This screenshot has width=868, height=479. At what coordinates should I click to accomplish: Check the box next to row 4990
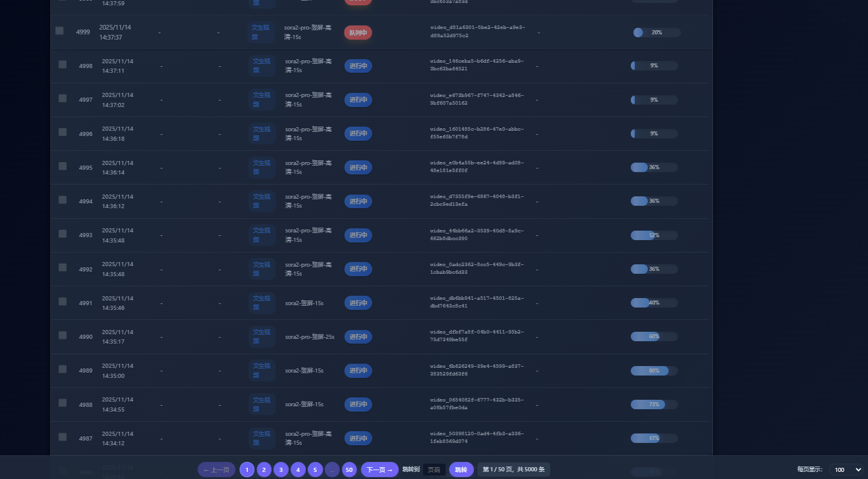click(x=63, y=335)
